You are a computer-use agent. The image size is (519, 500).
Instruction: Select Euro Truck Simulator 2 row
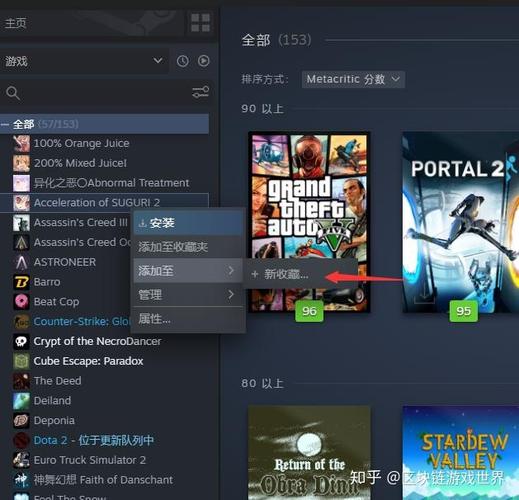tap(104, 460)
